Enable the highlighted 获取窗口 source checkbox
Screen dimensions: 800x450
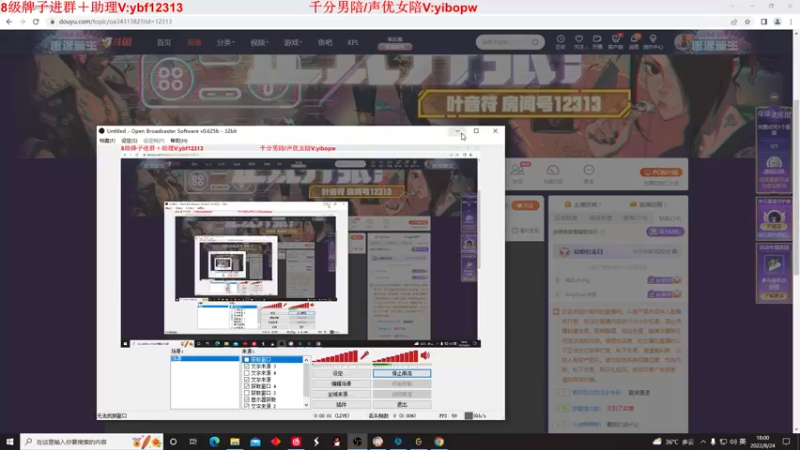click(x=247, y=360)
